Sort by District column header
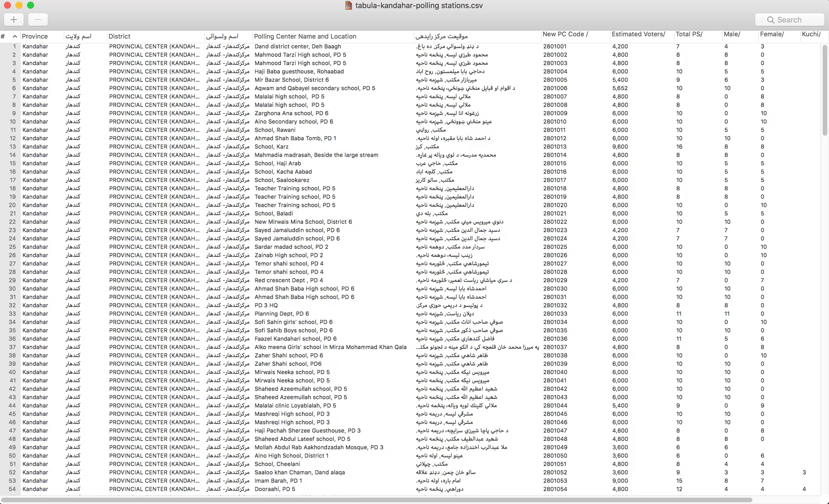 (119, 36)
